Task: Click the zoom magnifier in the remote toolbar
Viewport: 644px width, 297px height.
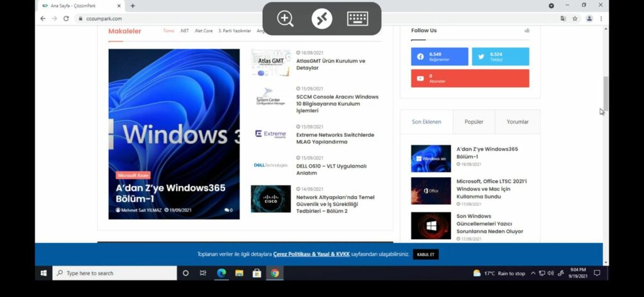Action: tap(285, 18)
